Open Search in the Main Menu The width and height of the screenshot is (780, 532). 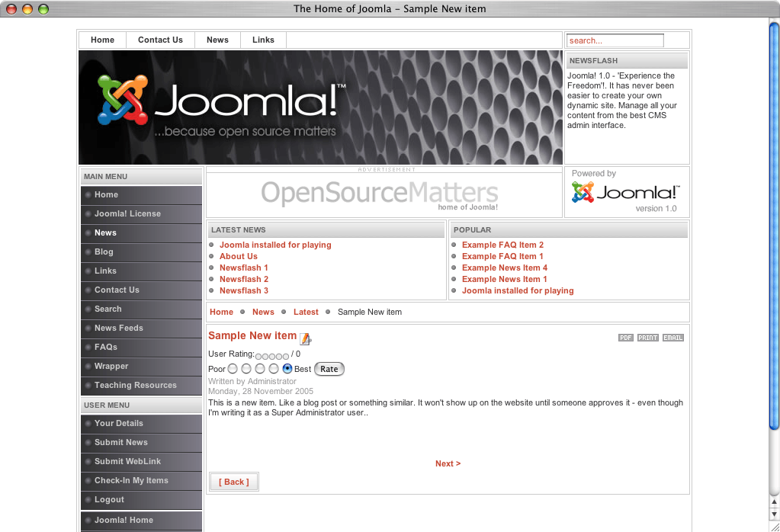141,309
